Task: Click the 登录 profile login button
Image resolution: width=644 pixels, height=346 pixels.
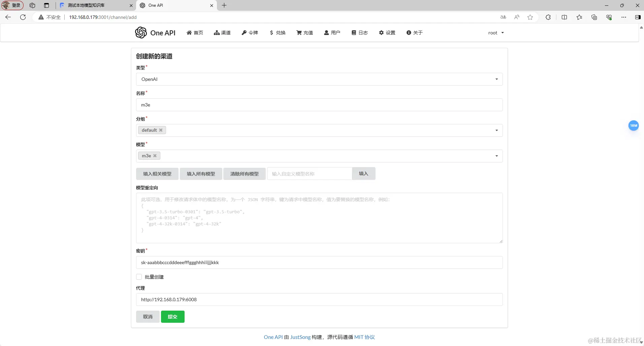Action: click(x=12, y=5)
